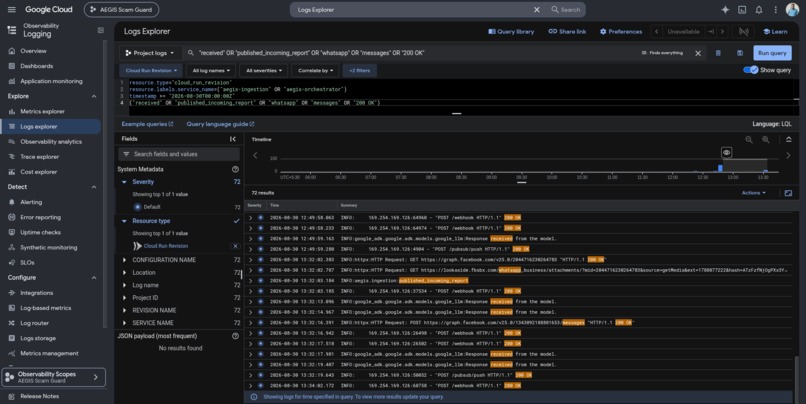Zoom in the timeline
Screen dimensions: 806x404
click(x=765, y=140)
